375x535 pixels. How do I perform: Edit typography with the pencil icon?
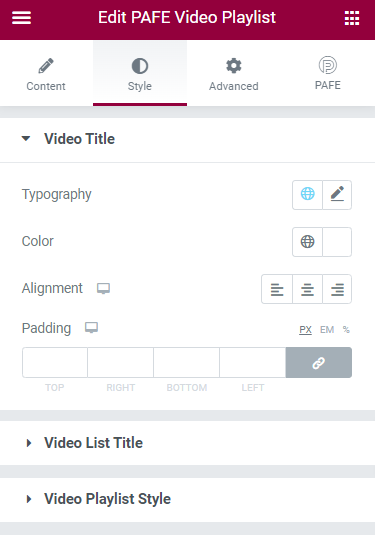tap(337, 194)
